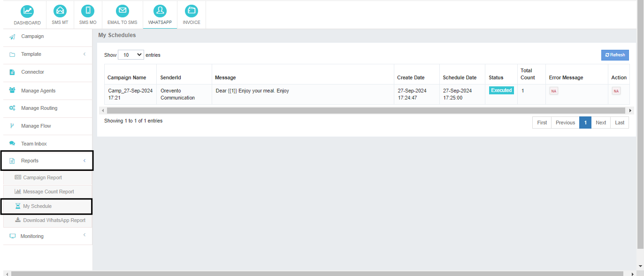
Task: Open Manage Agents people icon
Action: pyautogui.click(x=12, y=91)
